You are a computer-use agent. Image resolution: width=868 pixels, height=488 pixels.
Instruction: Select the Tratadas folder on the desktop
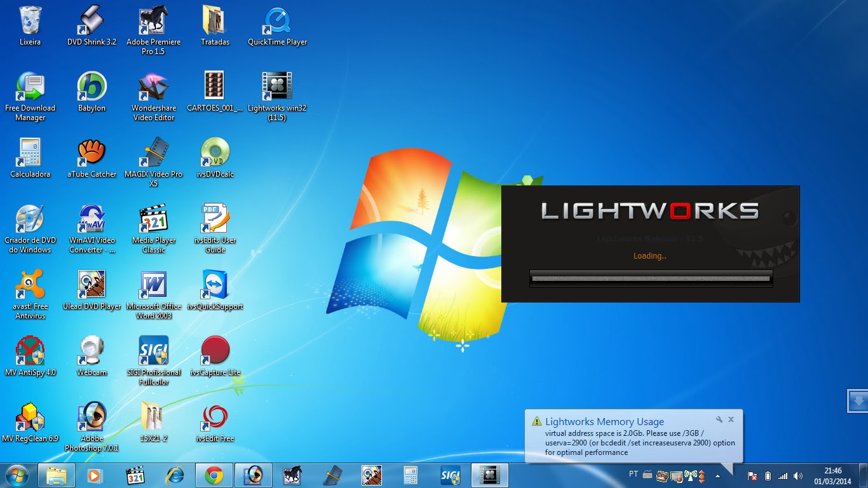215,26
